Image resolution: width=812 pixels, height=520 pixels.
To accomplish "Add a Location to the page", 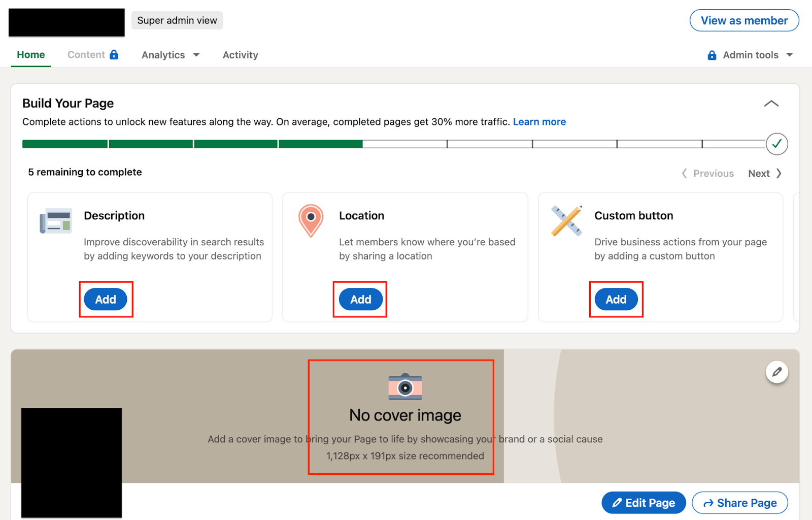I will coord(361,300).
